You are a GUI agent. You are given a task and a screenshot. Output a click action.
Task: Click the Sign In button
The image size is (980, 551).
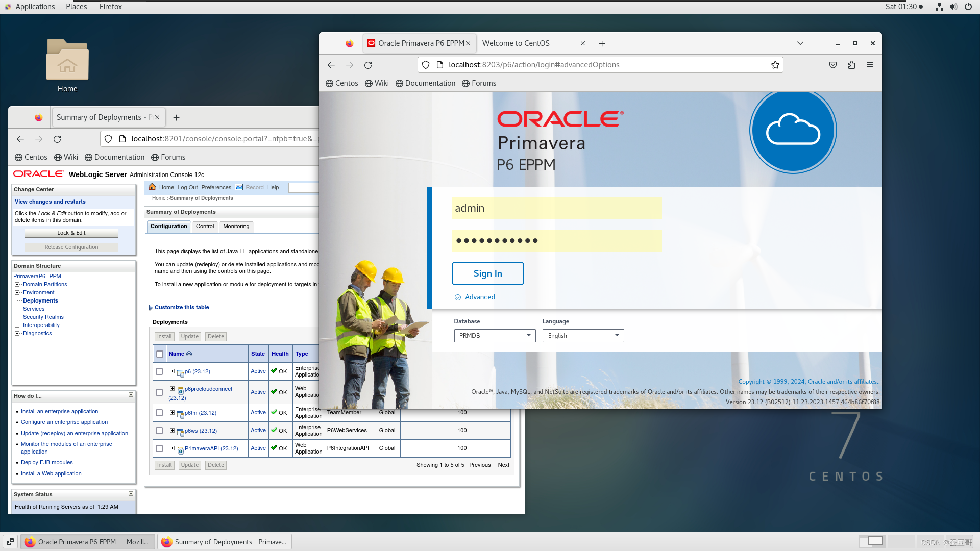487,273
